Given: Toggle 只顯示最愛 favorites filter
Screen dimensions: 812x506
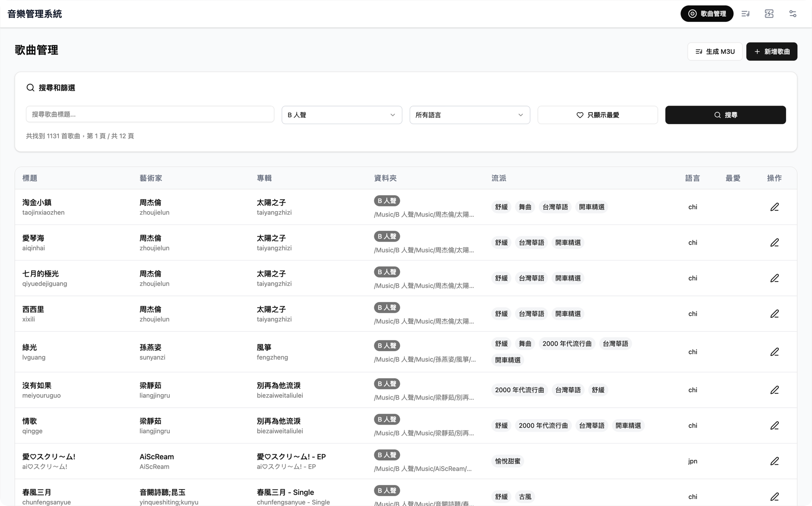Looking at the screenshot, I should (597, 115).
